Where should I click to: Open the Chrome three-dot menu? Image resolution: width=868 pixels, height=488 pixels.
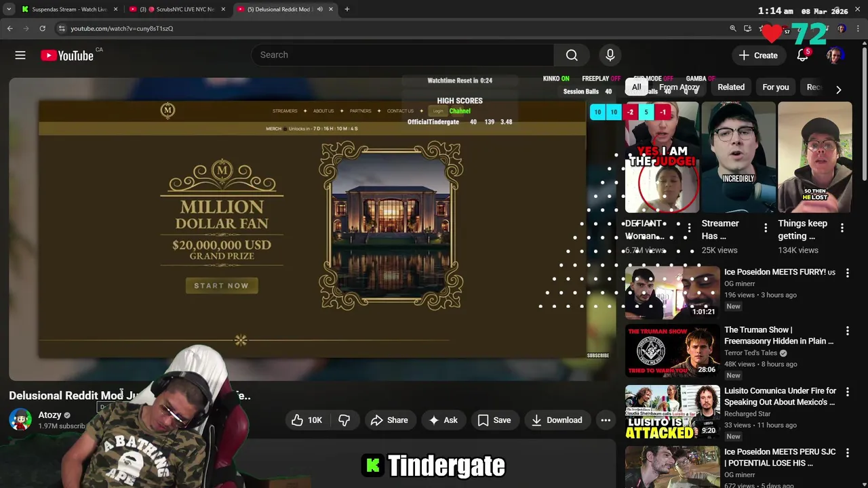click(x=858, y=28)
